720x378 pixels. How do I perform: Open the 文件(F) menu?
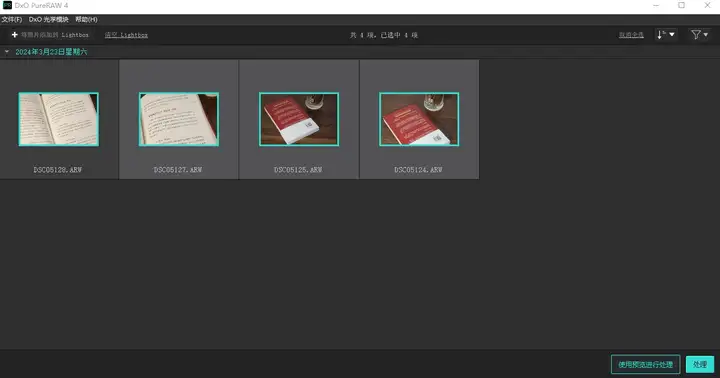(x=11, y=19)
